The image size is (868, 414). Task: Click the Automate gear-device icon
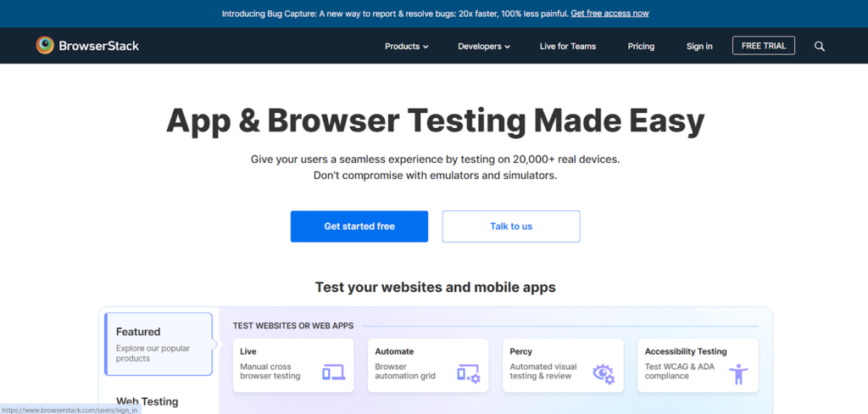pyautogui.click(x=468, y=373)
